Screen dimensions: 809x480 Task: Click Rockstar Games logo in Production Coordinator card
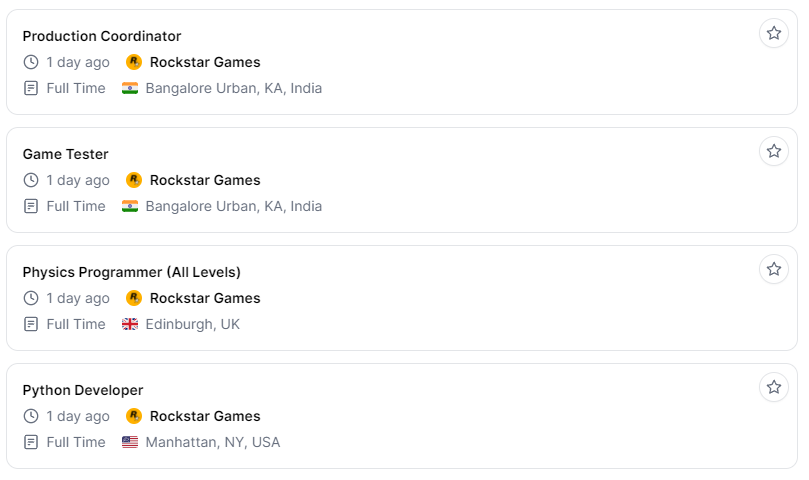click(134, 62)
